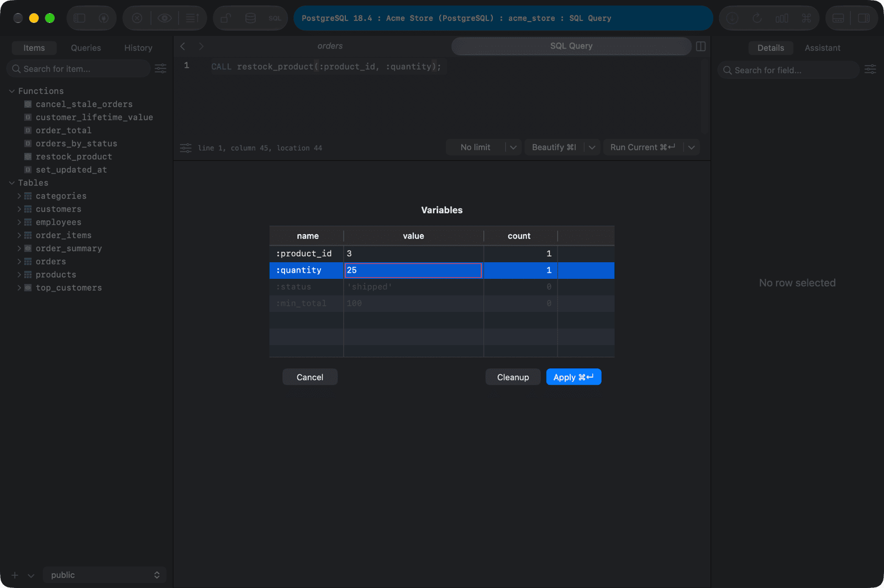Screen dimensions: 884x588
Task: Open the chevron menu next to plus
Action: click(31, 575)
